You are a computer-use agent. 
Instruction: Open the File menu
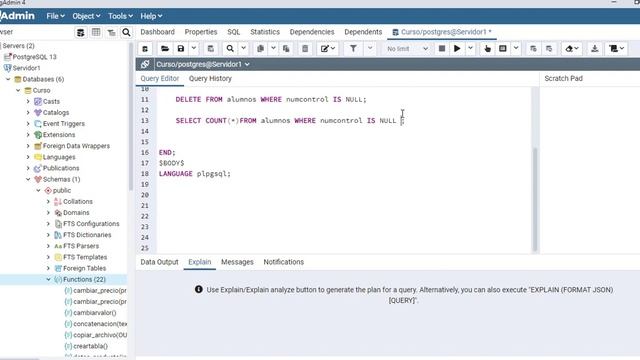click(x=55, y=16)
